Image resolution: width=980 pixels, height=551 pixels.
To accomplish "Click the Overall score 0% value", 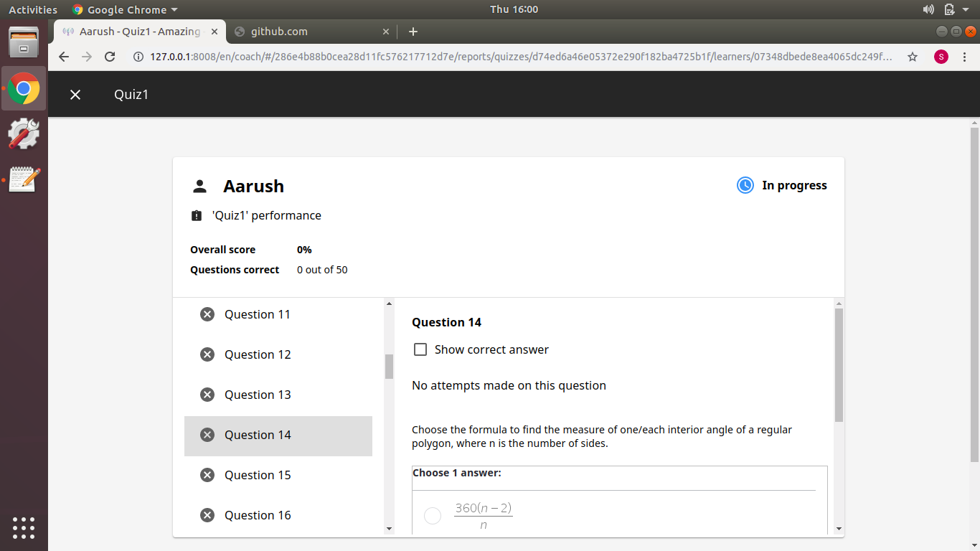I will pyautogui.click(x=304, y=250).
